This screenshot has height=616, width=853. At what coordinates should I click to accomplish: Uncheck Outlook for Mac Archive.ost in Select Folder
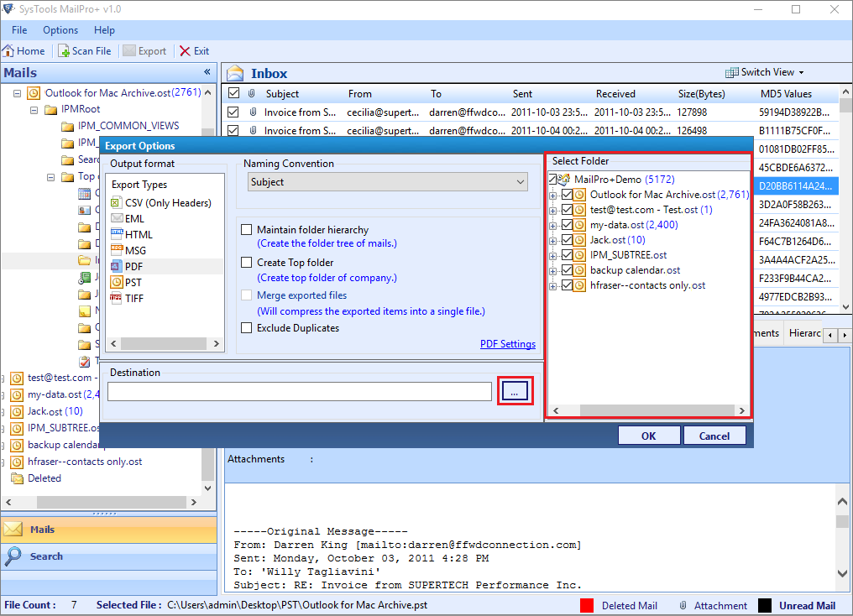[x=567, y=194]
